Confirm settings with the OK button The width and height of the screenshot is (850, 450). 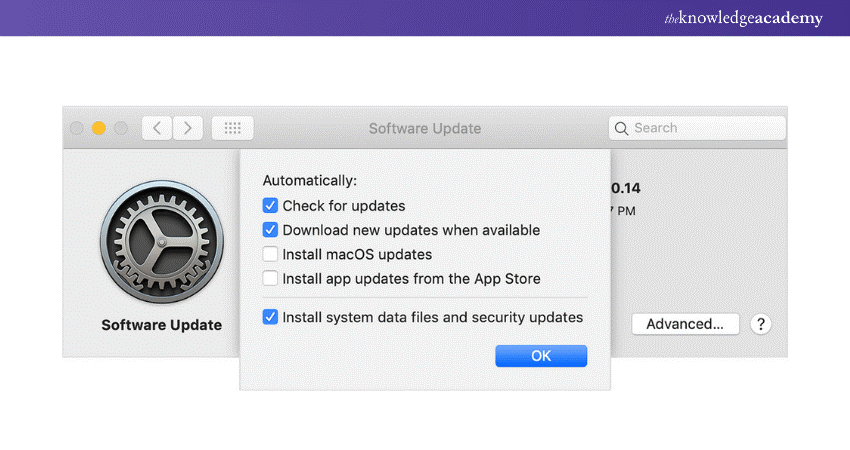[x=541, y=356]
